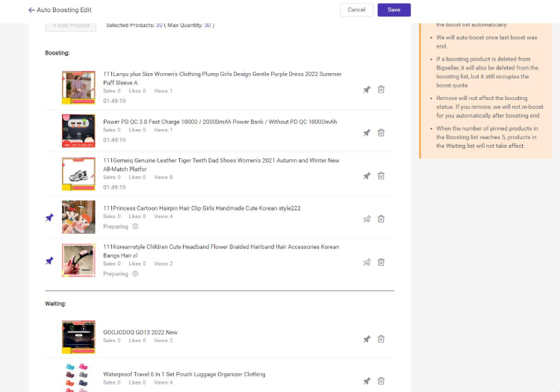The height and width of the screenshot is (392, 560).
Task: Pin the GOOJODOQ GD13 2022 New product
Action: pyautogui.click(x=367, y=339)
